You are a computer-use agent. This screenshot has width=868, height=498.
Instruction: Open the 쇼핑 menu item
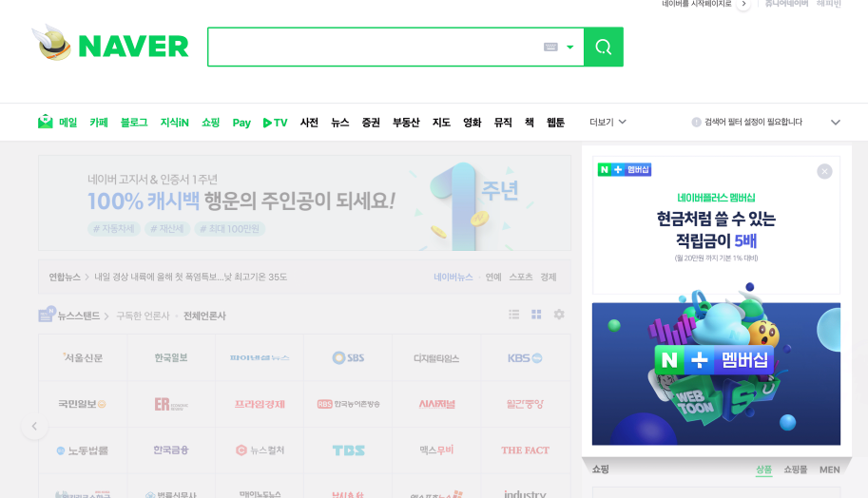point(210,123)
